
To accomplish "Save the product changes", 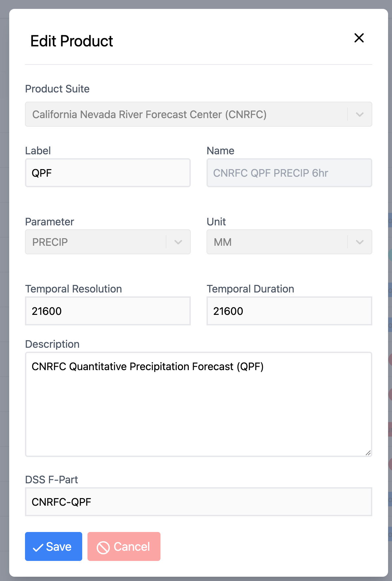I will [54, 546].
